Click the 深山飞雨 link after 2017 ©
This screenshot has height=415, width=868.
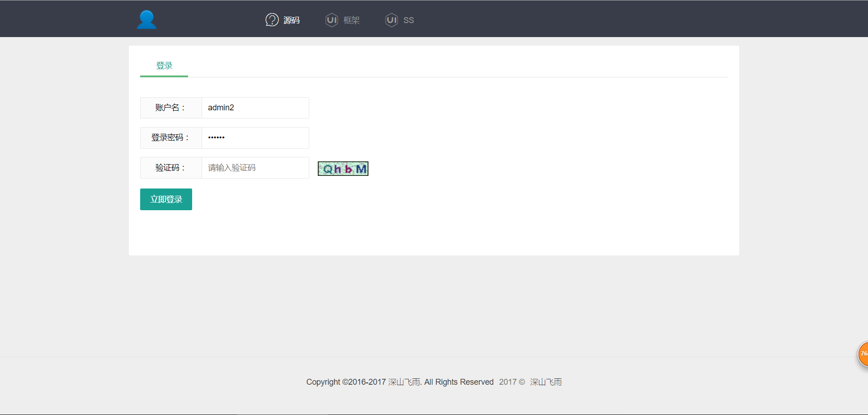point(546,382)
